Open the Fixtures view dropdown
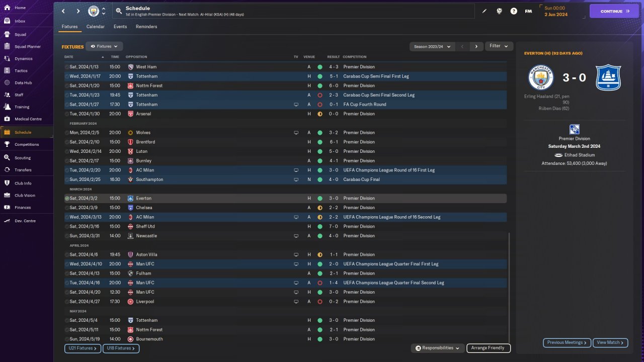Viewport: 644px width, 362px height. pos(104,46)
